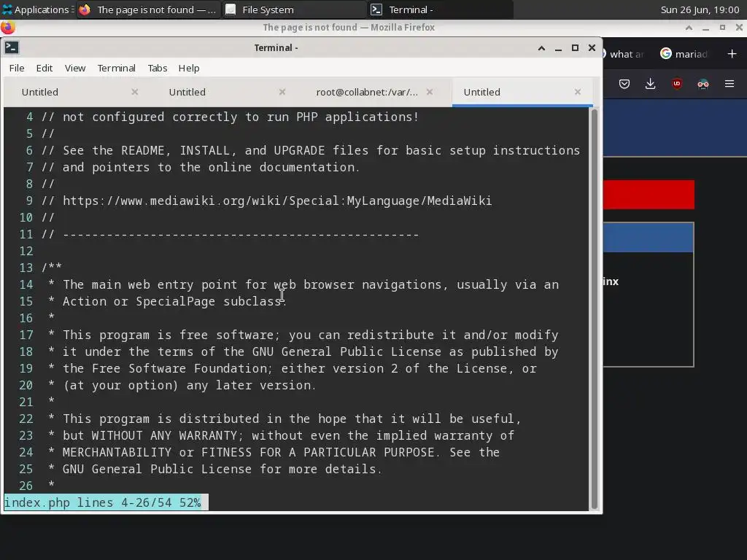Click the glasses extension icon in Firefox

click(703, 85)
